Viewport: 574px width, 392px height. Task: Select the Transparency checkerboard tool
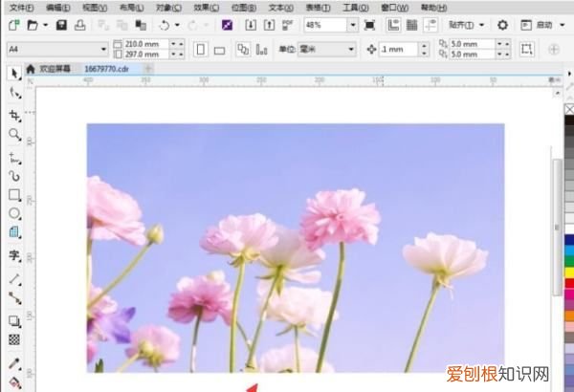click(x=14, y=339)
